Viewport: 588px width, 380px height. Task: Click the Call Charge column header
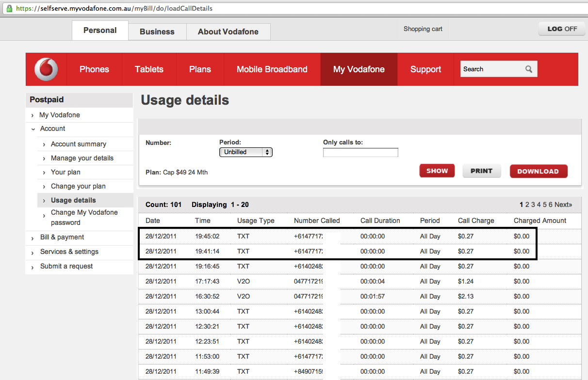(476, 221)
